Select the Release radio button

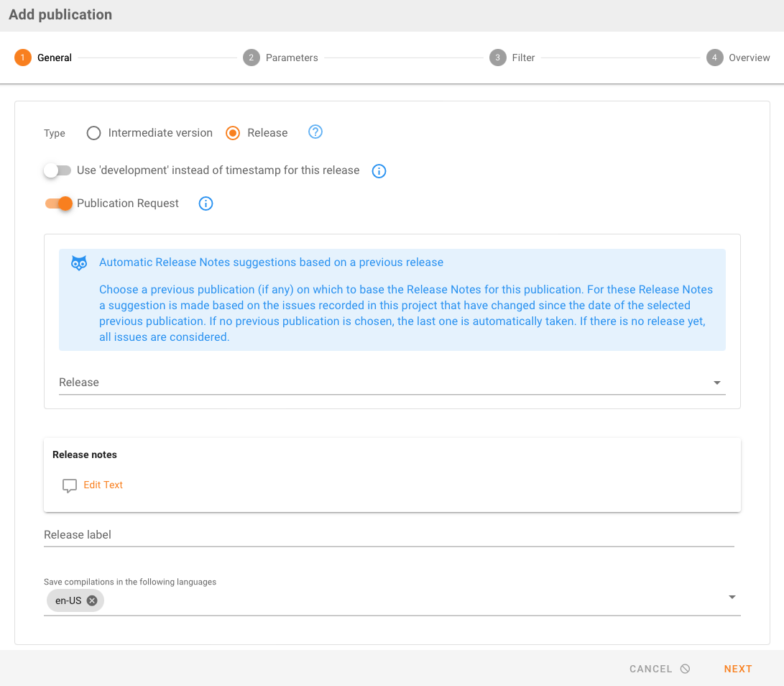tap(233, 133)
